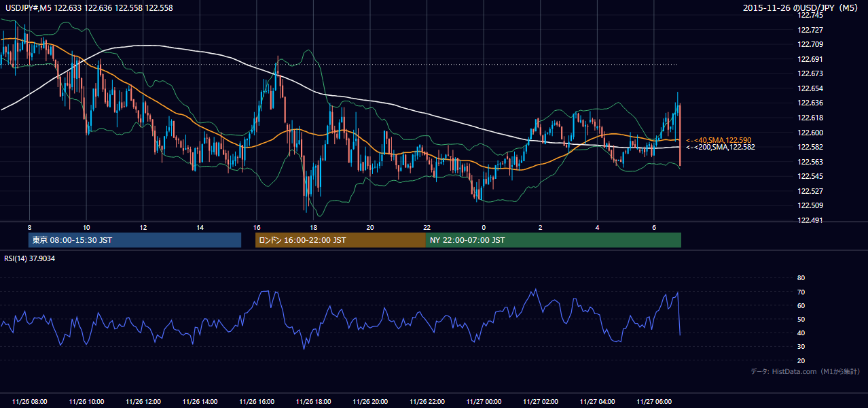Viewport: 868px width, 408px height.
Task: Click the 11/27 02:00 bottom time label
Action: (540, 401)
